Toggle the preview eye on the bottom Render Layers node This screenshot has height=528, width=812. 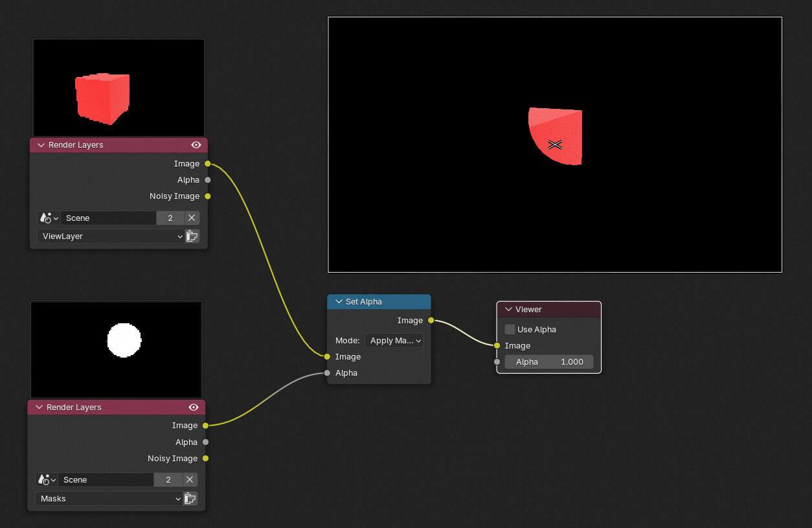coord(194,407)
